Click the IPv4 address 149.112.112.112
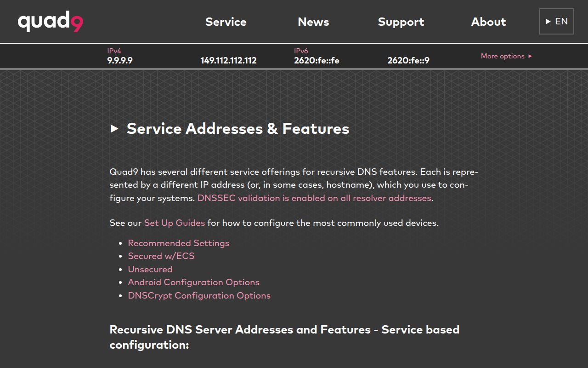The width and height of the screenshot is (588, 368). pos(228,60)
